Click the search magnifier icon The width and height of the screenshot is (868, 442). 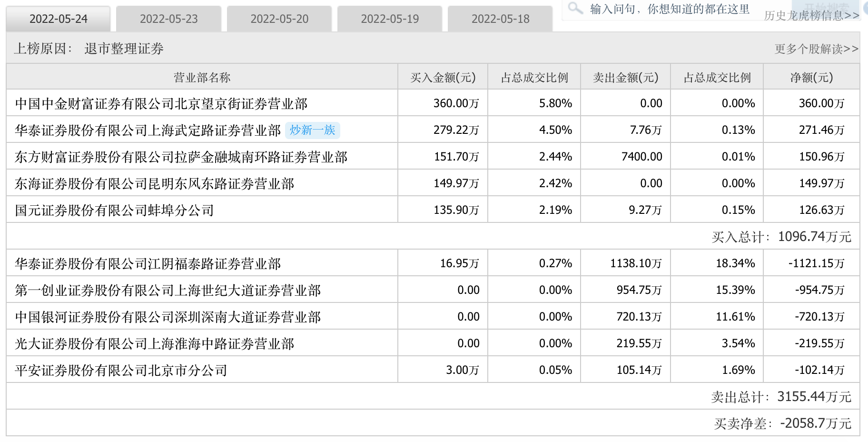[x=575, y=8]
